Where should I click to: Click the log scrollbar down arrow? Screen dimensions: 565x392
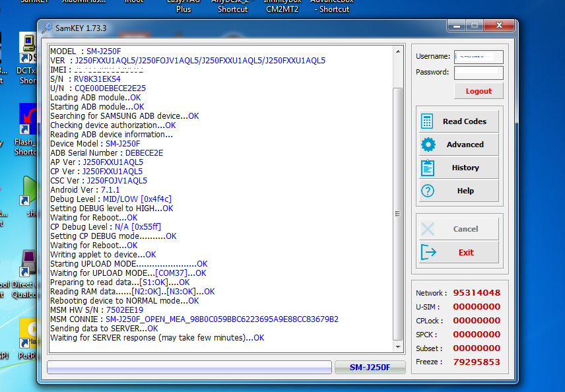[x=398, y=347]
